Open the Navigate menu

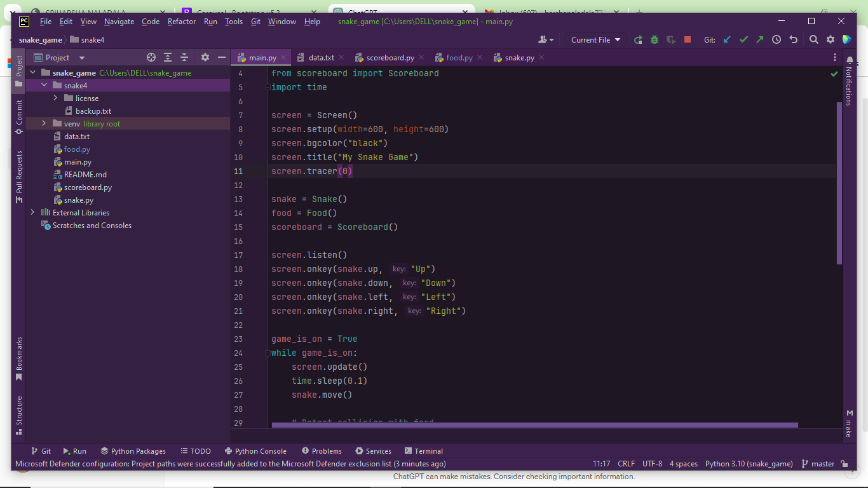pyautogui.click(x=119, y=21)
